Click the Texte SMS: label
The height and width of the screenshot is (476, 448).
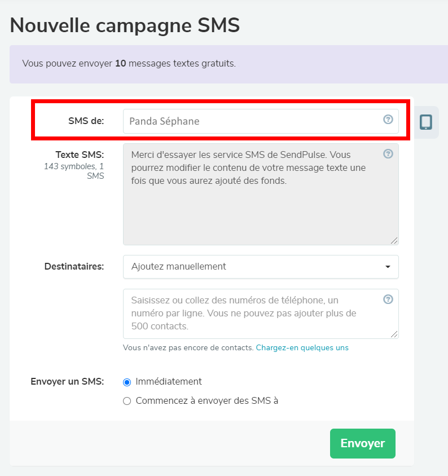[80, 154]
